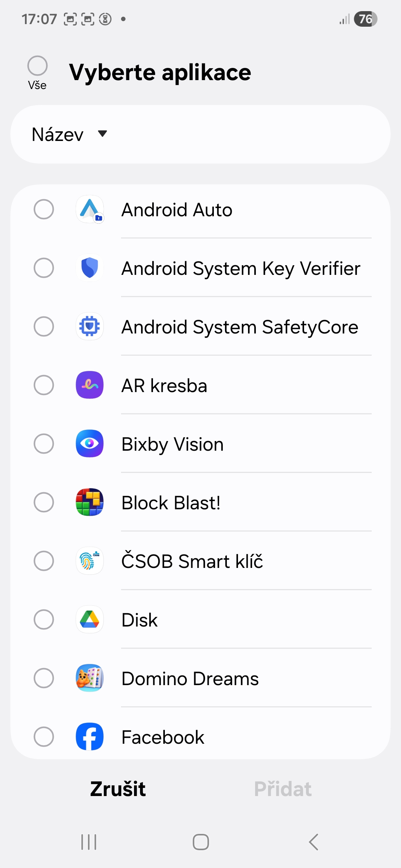Screen dimensions: 401x868
Task: Tap the AR kresba app icon
Action: tap(89, 385)
